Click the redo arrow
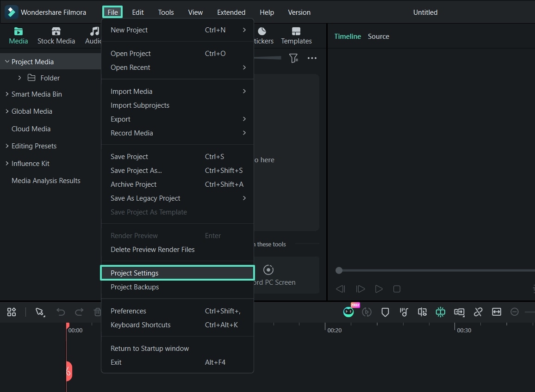 click(x=79, y=312)
